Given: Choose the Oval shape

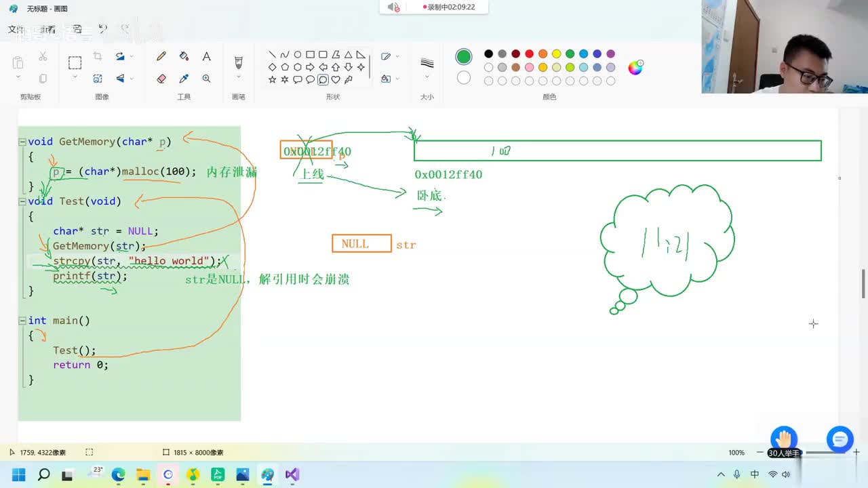Looking at the screenshot, I should 297,55.
